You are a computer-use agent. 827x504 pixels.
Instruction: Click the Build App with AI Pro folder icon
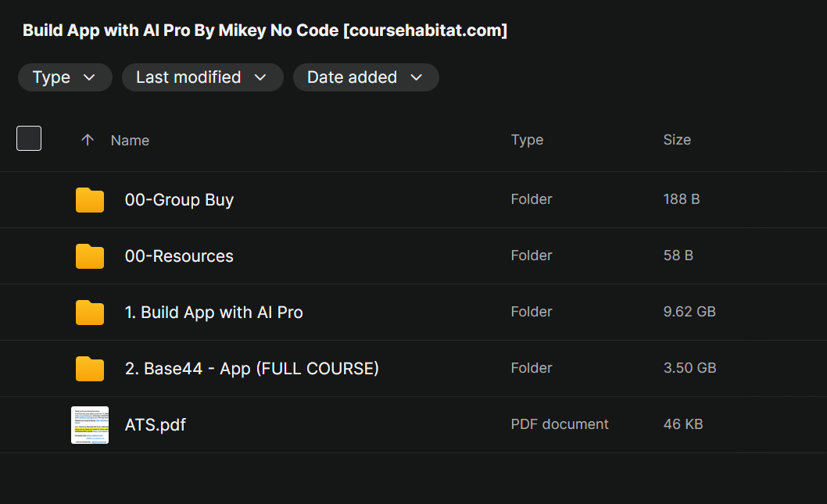point(90,313)
